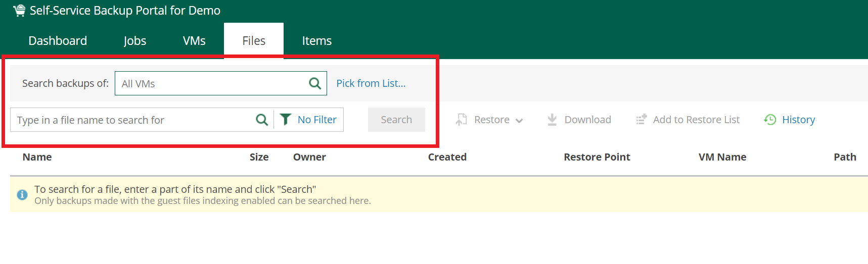The image size is (868, 264).
Task: Click the funnel filter icon
Action: (x=286, y=120)
